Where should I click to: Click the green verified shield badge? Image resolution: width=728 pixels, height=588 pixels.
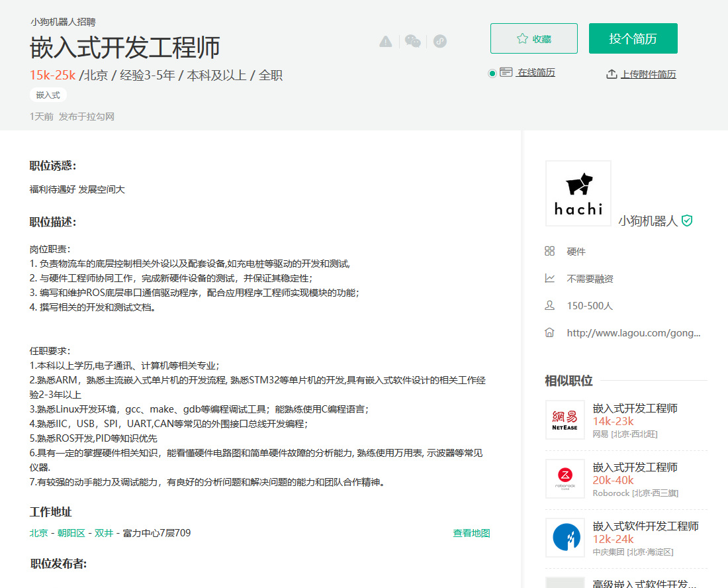[687, 220]
